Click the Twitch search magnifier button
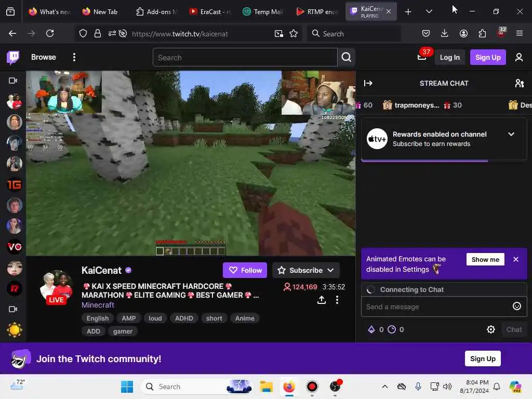 click(x=347, y=57)
